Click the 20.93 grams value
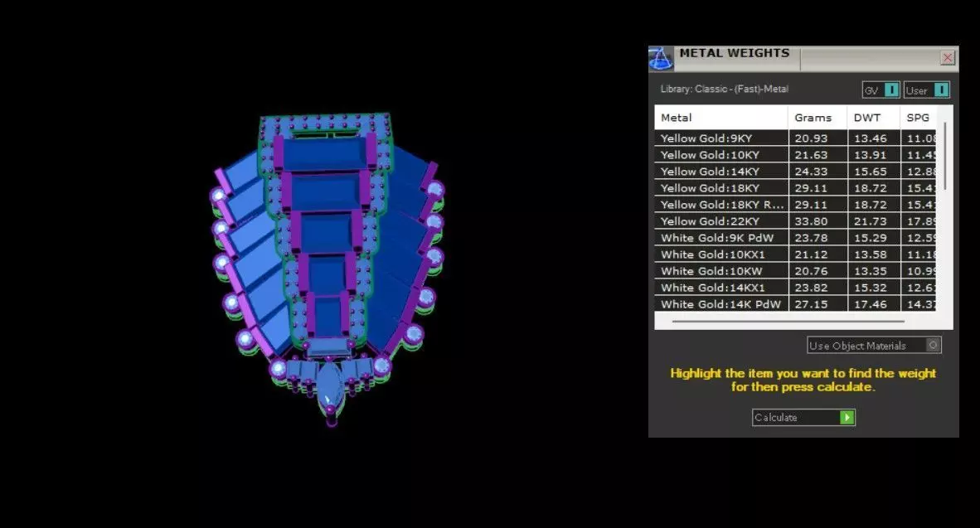This screenshot has height=528, width=980. (x=811, y=138)
